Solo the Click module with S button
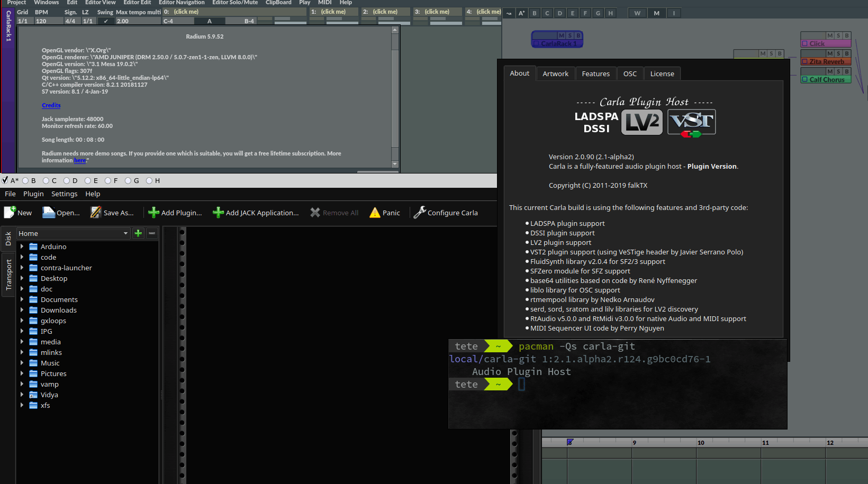 point(838,35)
